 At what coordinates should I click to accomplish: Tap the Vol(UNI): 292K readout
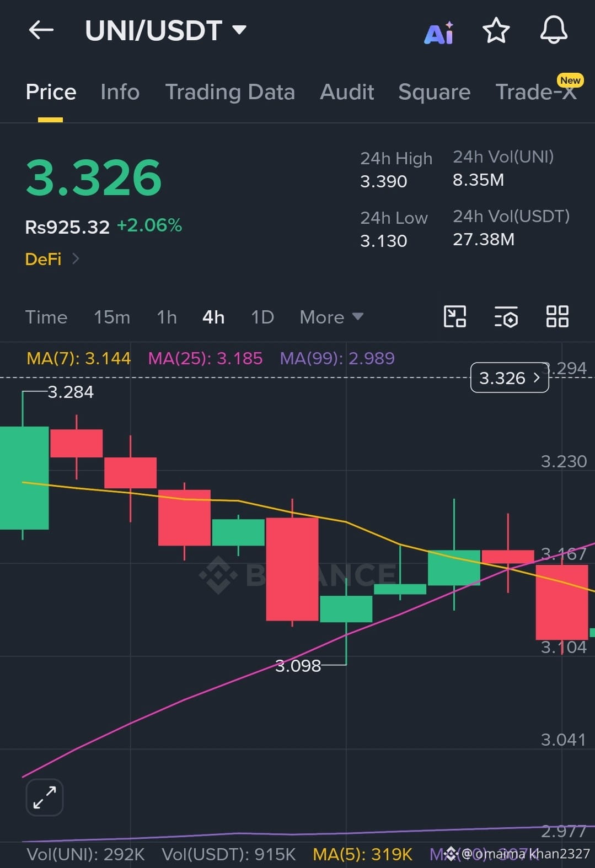point(85,854)
